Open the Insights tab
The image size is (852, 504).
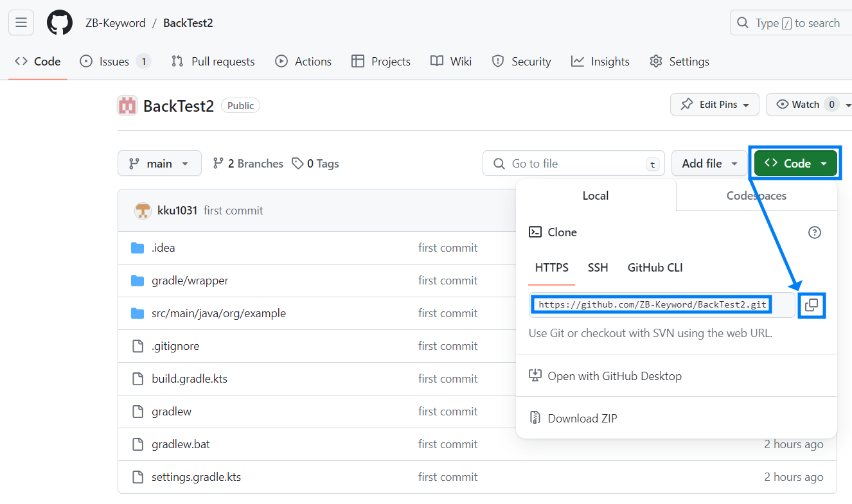click(x=600, y=62)
